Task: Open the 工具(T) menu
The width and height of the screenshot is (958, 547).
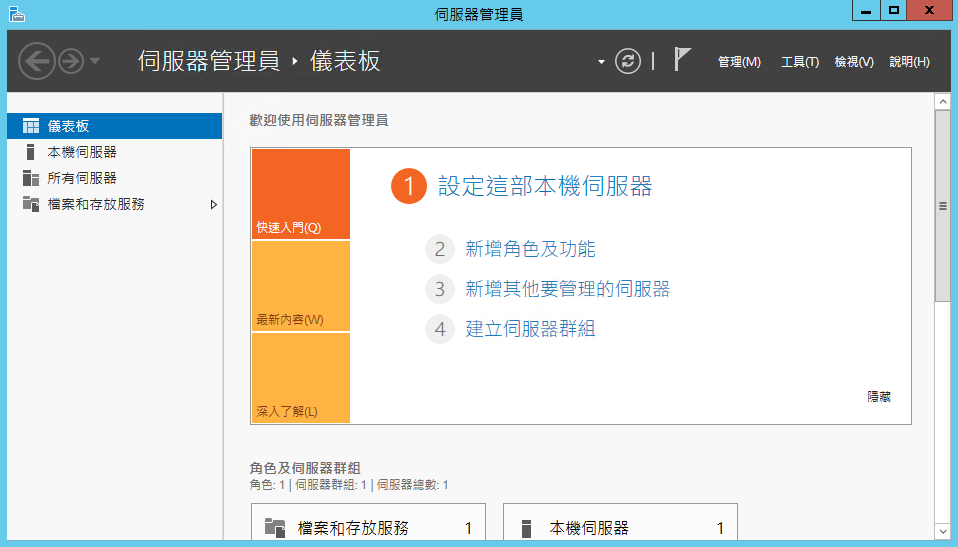Action: (800, 62)
